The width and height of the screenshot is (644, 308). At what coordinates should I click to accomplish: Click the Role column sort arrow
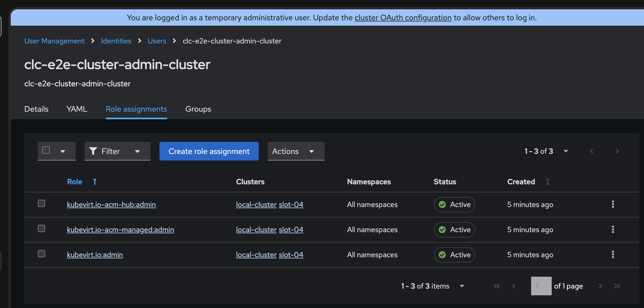coord(95,182)
